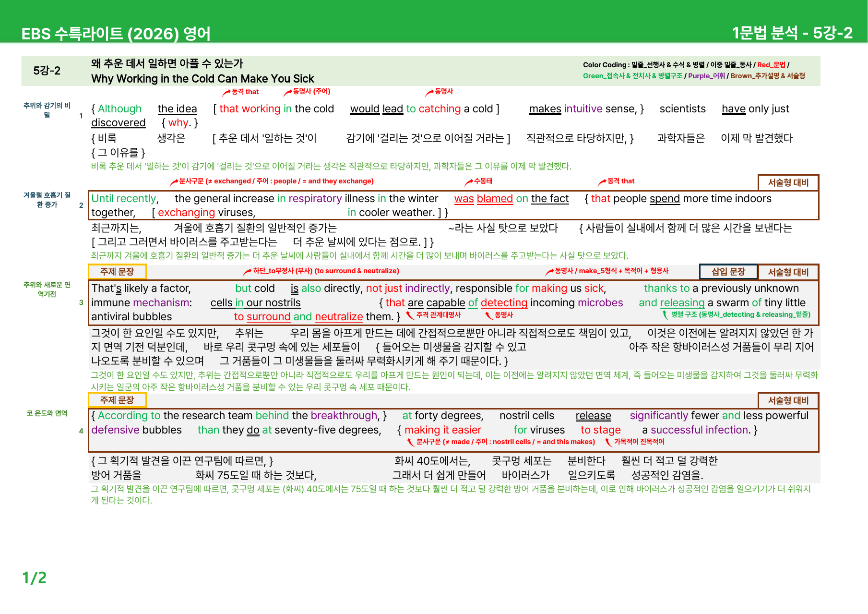Image resolution: width=868 pixels, height=614 pixels.
Task: Click the underlined phrase 'cells in our nostrils'
Action: pos(255,303)
